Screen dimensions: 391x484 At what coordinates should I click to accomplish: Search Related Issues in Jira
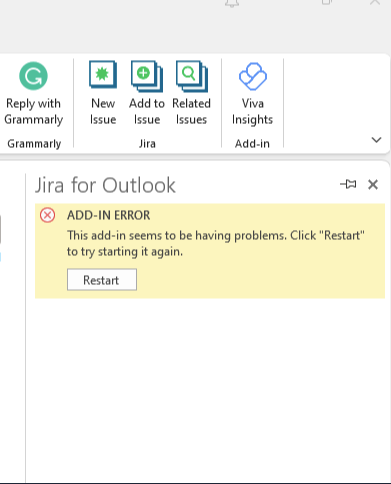tap(191, 93)
